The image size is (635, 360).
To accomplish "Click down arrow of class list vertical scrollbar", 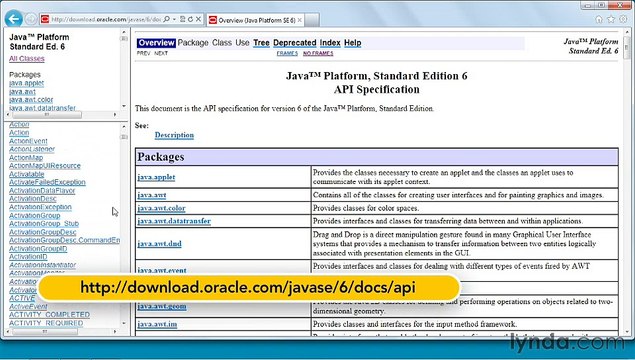I will pos(124,324).
